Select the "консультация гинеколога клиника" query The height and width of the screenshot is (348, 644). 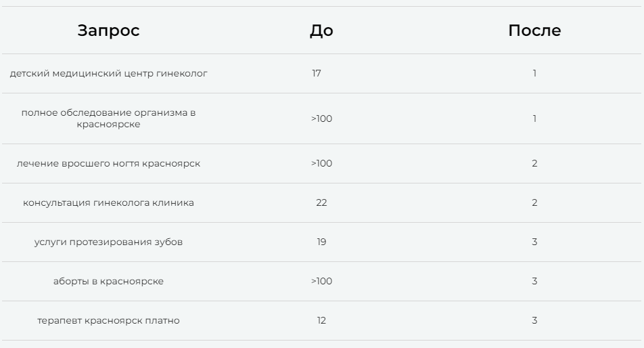click(x=108, y=202)
